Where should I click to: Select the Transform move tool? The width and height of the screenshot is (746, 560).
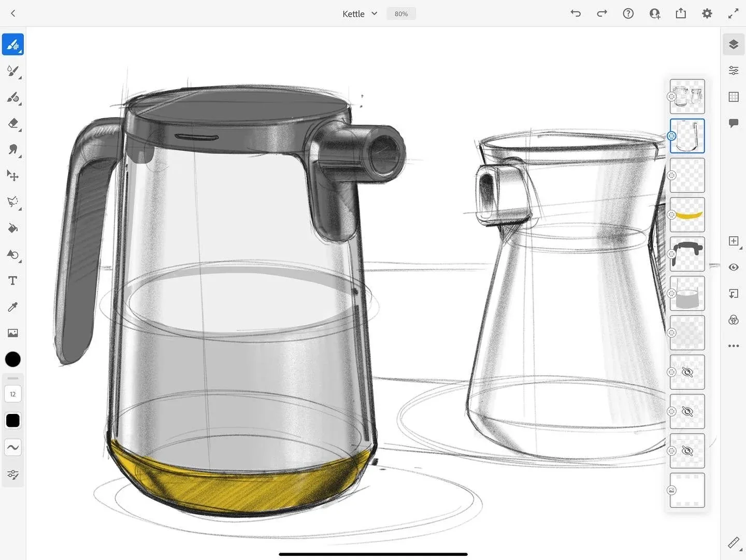(13, 176)
